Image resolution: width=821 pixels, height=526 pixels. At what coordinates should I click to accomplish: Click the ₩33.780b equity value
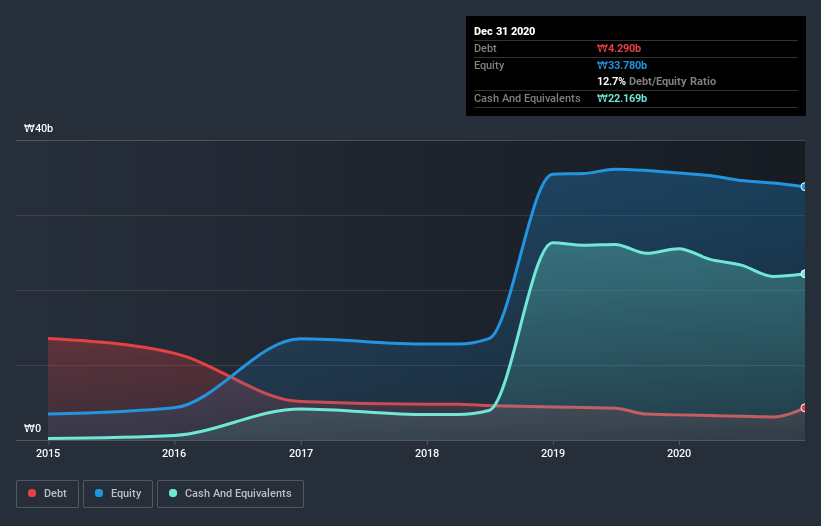coord(622,65)
